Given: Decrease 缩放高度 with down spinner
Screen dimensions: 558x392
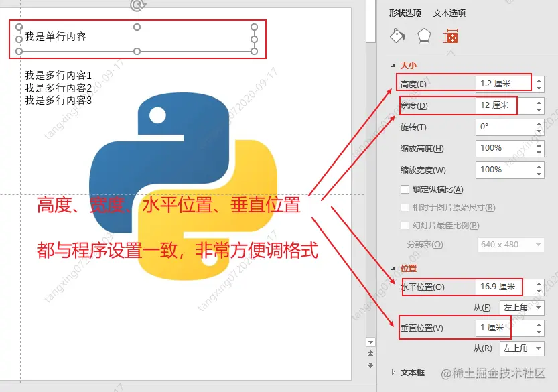Looking at the screenshot, I should (x=539, y=153).
